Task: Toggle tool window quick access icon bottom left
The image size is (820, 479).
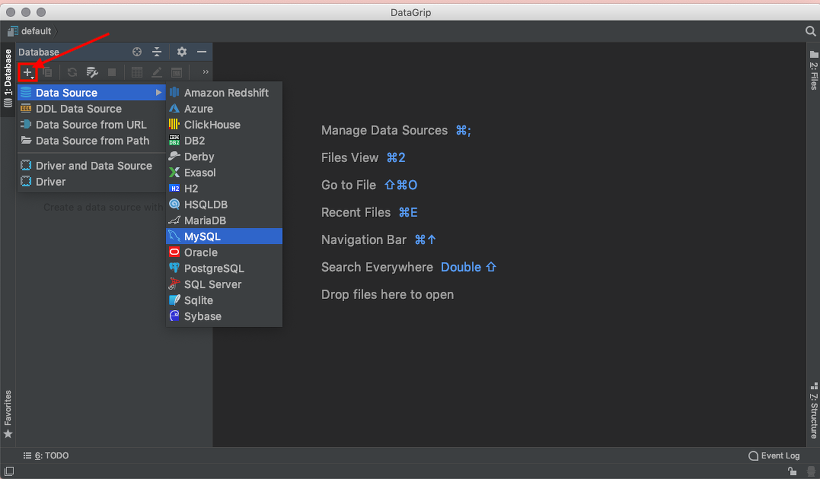Action: click(9, 471)
